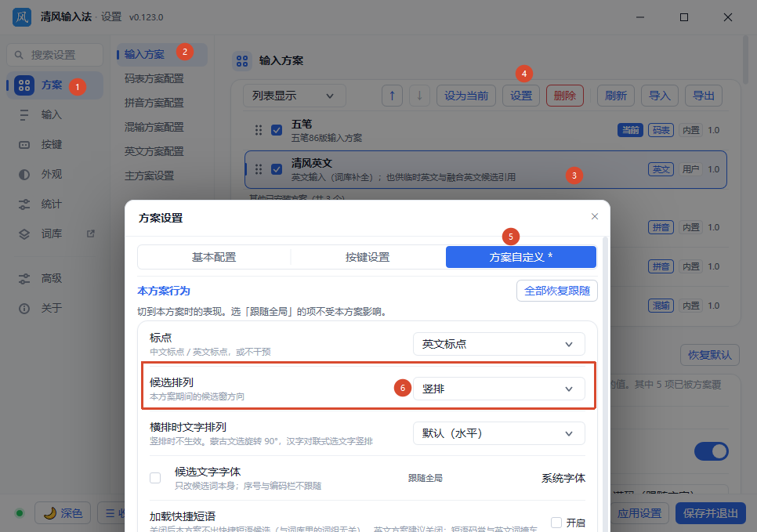Expand the 横排时文字排列 dropdown

click(498, 433)
